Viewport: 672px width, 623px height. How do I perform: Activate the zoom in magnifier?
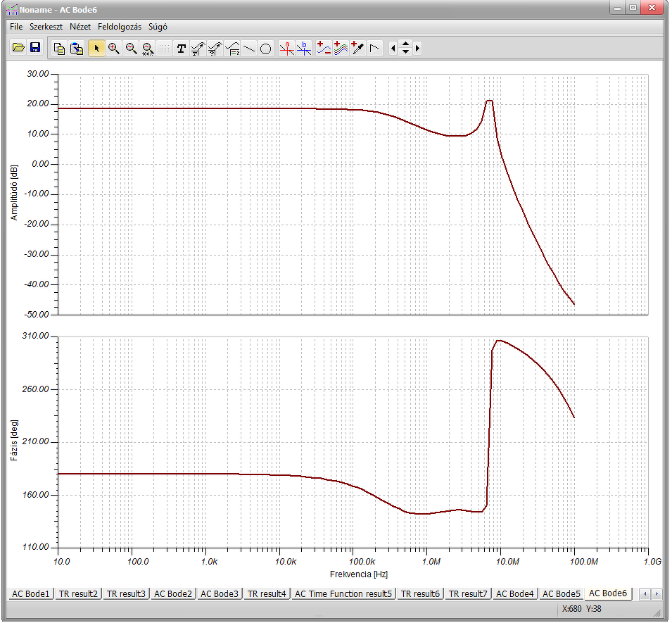113,49
